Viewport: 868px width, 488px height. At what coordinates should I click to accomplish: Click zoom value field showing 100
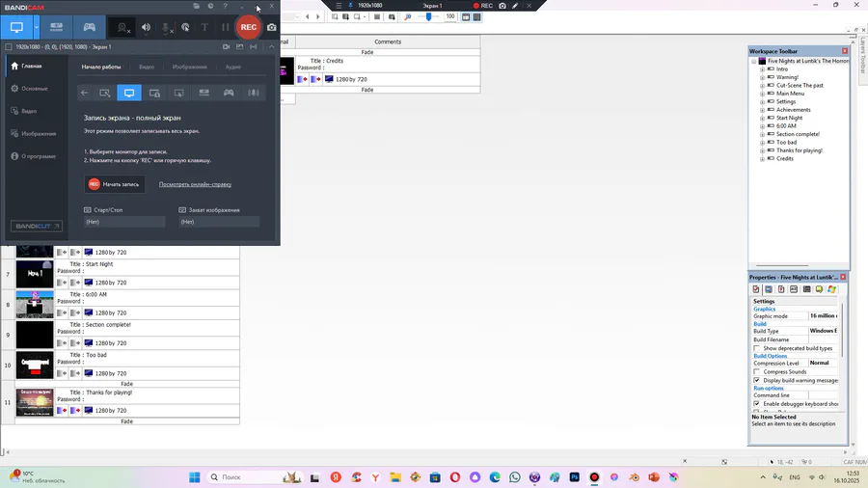pyautogui.click(x=450, y=17)
